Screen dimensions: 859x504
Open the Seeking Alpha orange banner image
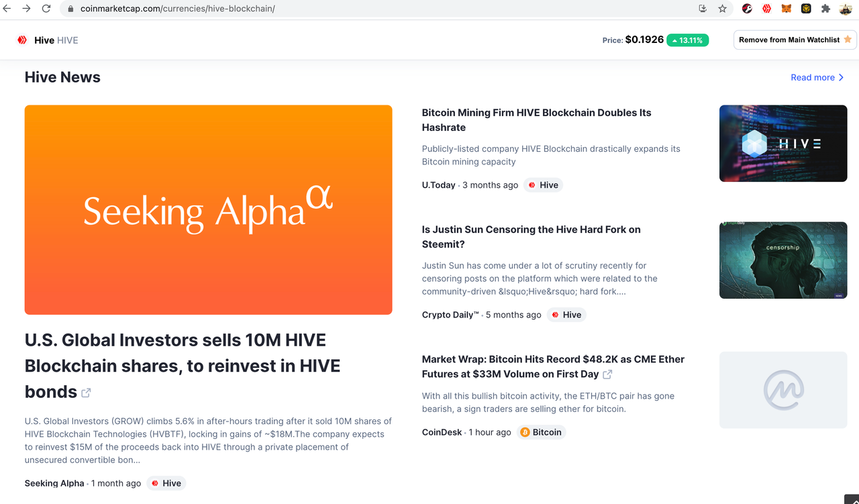point(209,210)
